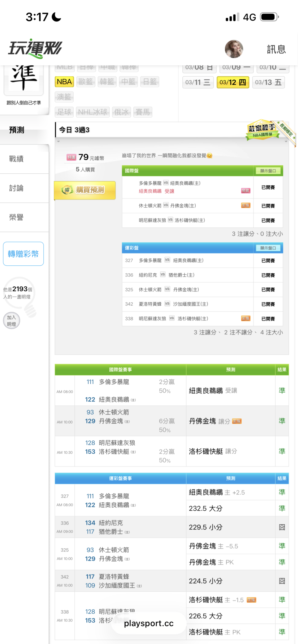
Task: Open the 討論 sidebar menu
Action: 17,188
